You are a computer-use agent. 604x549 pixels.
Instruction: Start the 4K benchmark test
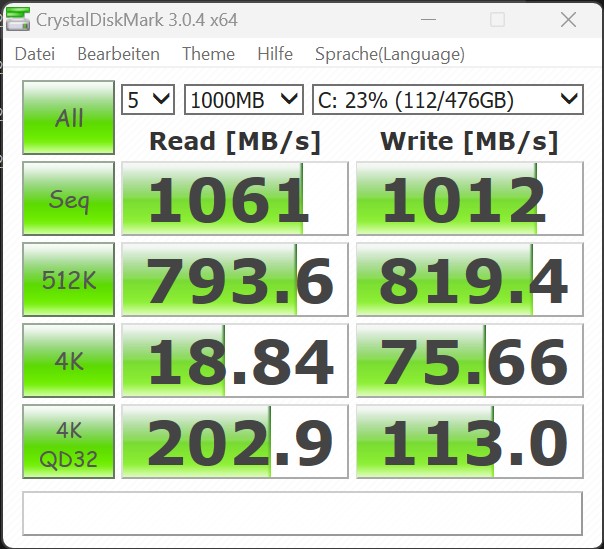point(69,361)
